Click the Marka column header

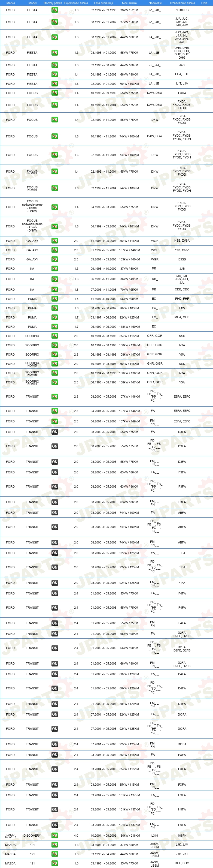pos(10,3)
